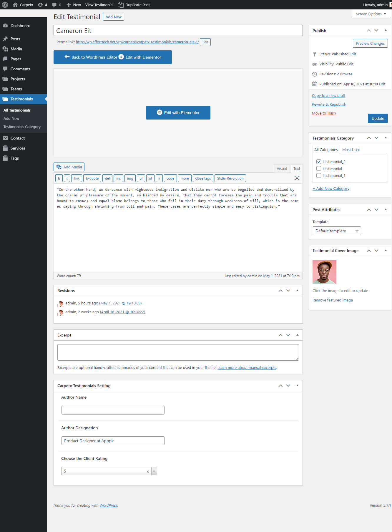Click Duplicate Post in admin bar
This screenshot has height=532, width=392.
[x=134, y=5]
